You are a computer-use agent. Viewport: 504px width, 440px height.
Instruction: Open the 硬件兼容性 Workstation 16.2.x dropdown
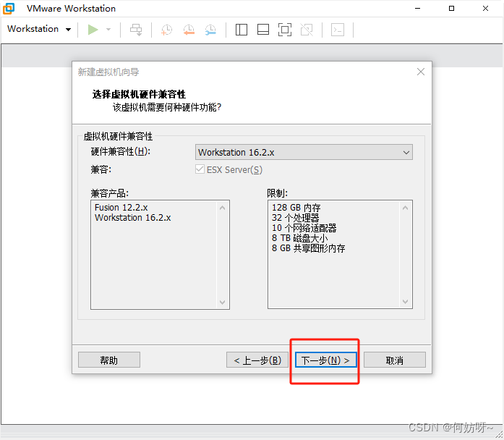[x=304, y=152]
